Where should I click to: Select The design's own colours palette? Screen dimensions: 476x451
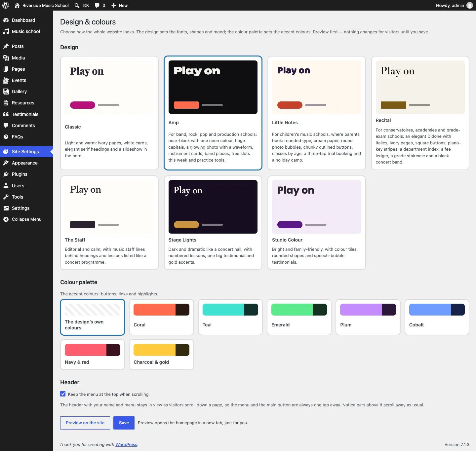pos(93,317)
